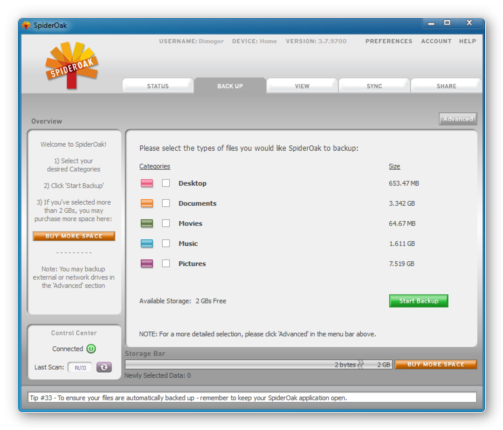Image resolution: width=503 pixels, height=430 pixels.
Task: Enable the Desktop backup checkbox
Action: (x=166, y=183)
